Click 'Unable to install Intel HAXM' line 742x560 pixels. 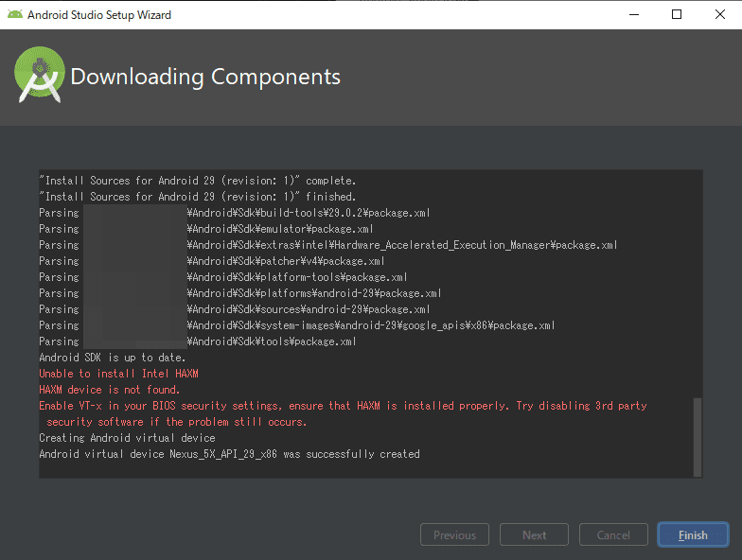coord(119,374)
